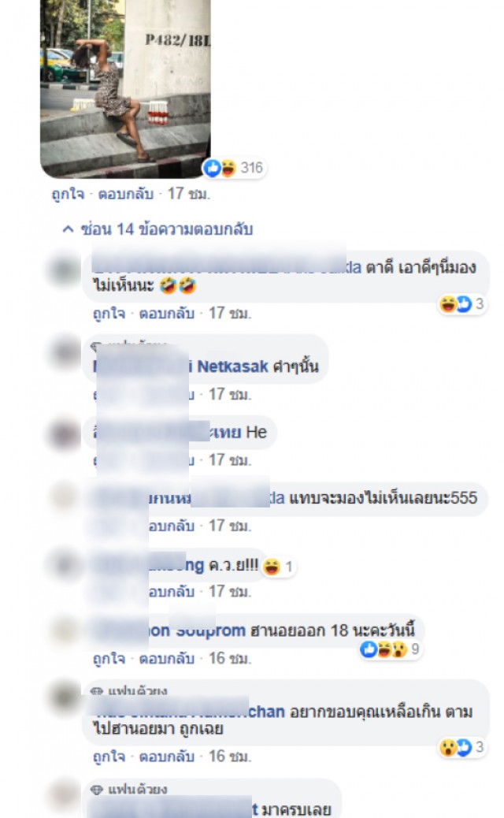Reply to photo comment via ตอบกลับ

(x=126, y=194)
